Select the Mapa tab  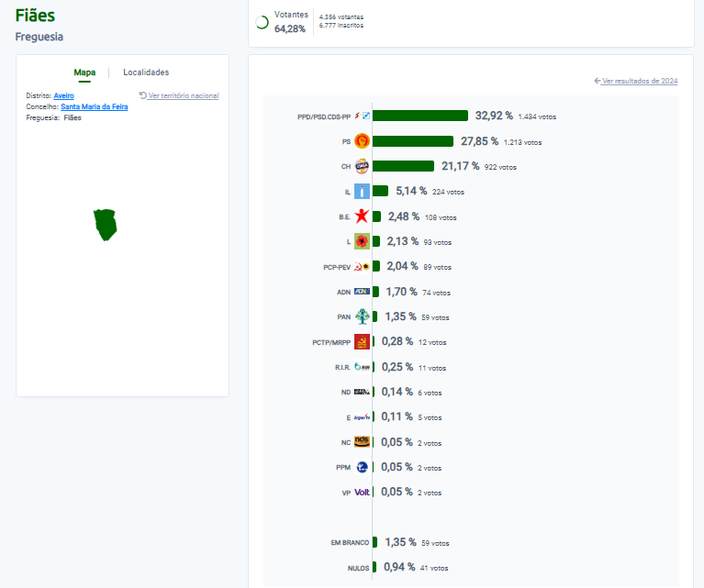coord(84,72)
